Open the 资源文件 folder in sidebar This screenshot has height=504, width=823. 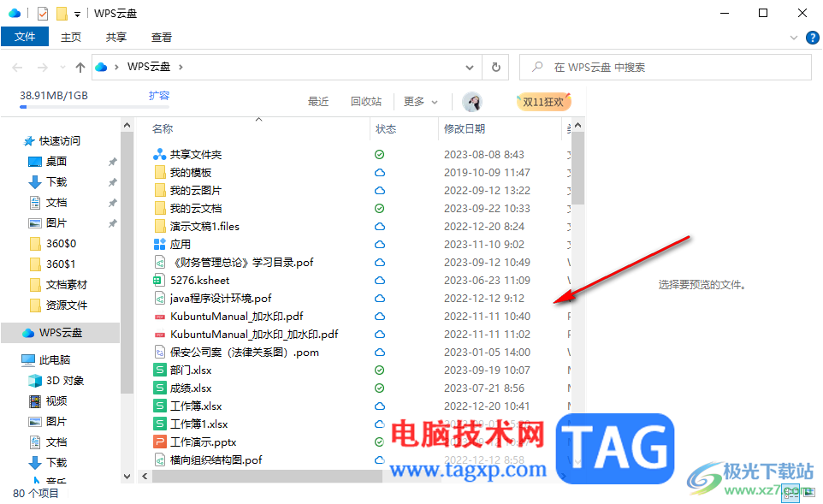66,305
